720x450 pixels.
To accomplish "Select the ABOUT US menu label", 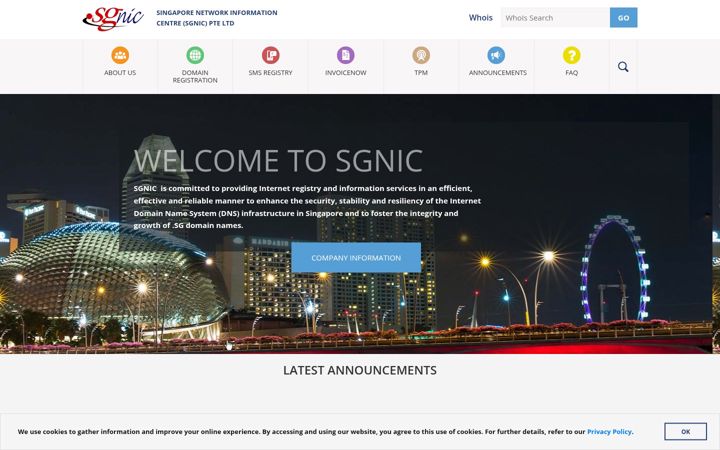I will [120, 73].
